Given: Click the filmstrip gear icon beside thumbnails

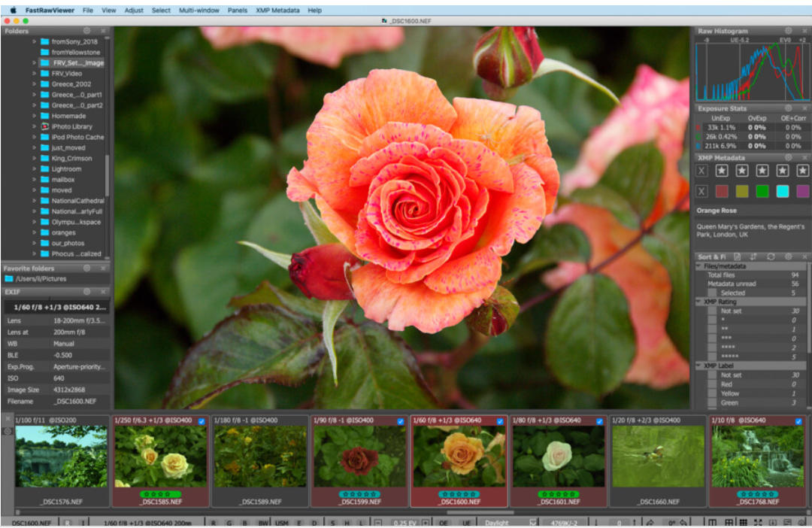Looking at the screenshot, I should click(x=8, y=431).
